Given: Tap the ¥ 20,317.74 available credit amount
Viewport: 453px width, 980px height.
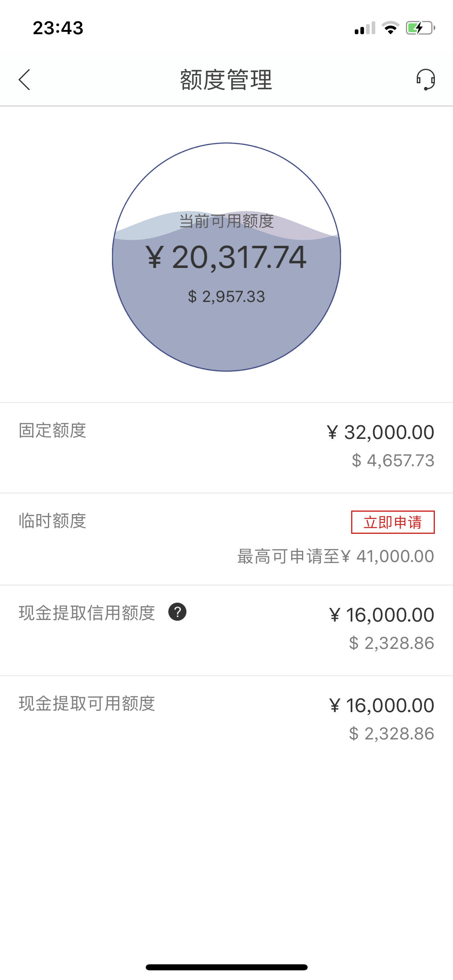Looking at the screenshot, I should point(226,257).
